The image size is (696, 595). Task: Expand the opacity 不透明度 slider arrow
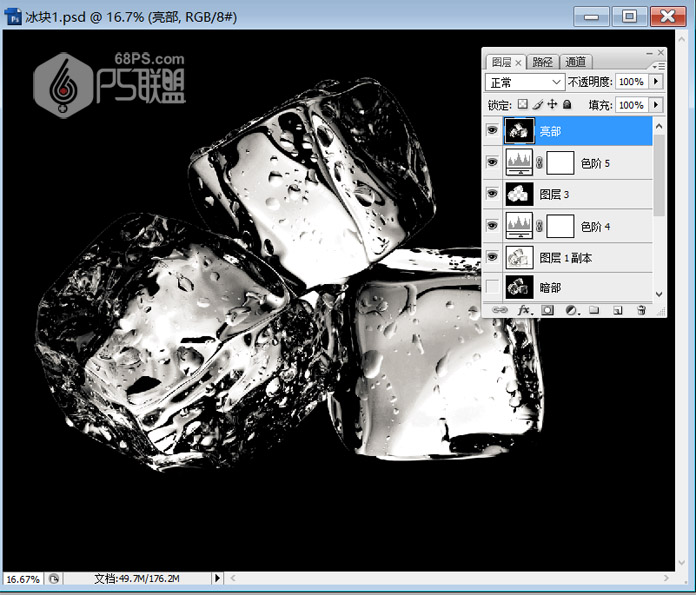656,82
